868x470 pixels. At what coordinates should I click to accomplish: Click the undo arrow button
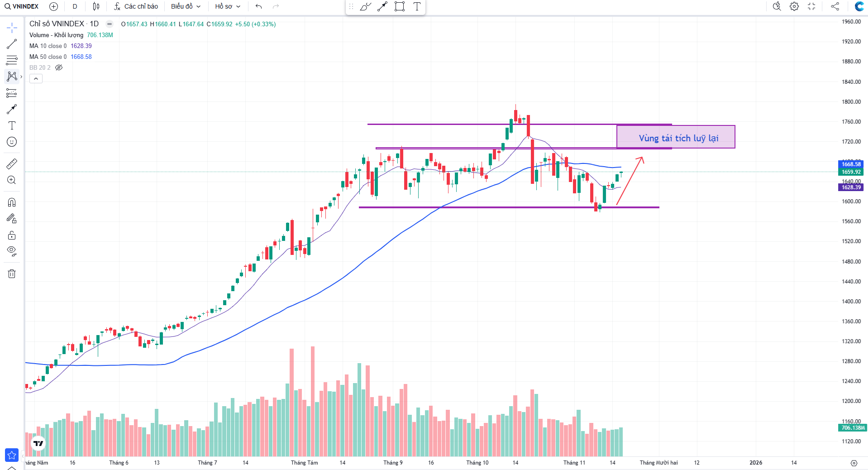[x=258, y=6]
